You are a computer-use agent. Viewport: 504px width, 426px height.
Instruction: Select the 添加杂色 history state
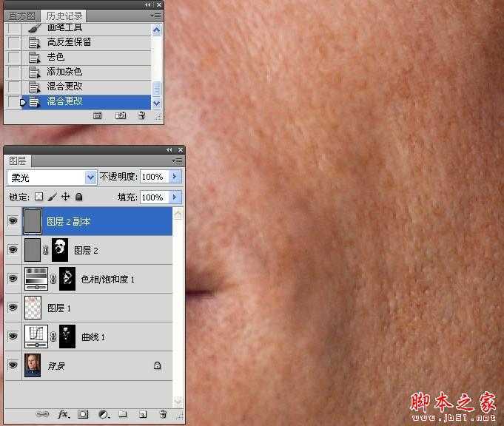coord(86,72)
